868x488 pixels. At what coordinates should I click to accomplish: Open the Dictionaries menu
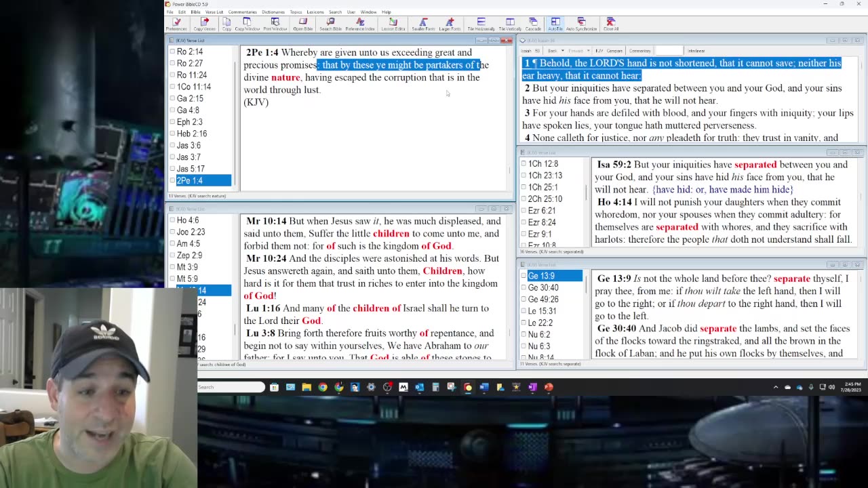pos(273,12)
